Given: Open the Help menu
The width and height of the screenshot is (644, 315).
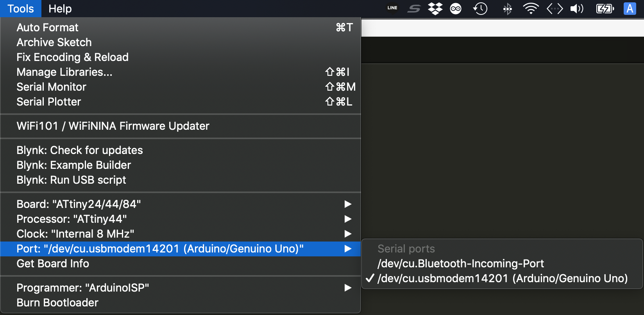Looking at the screenshot, I should (x=60, y=9).
